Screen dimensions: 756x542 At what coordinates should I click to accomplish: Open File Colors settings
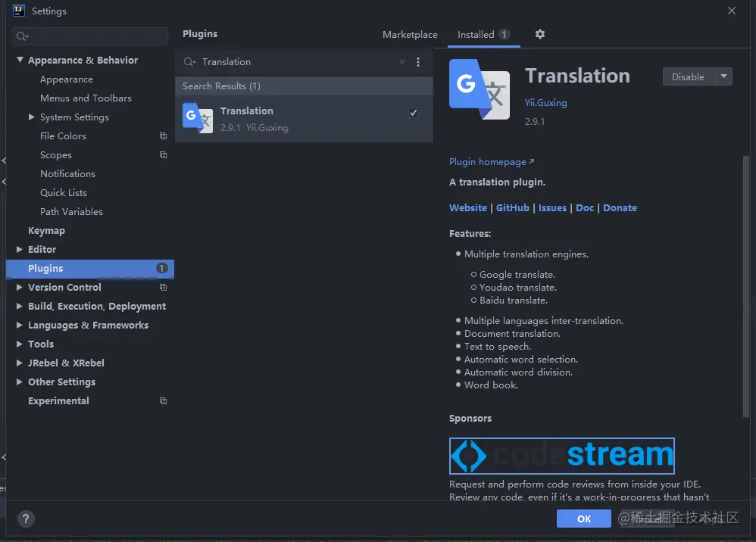point(63,135)
